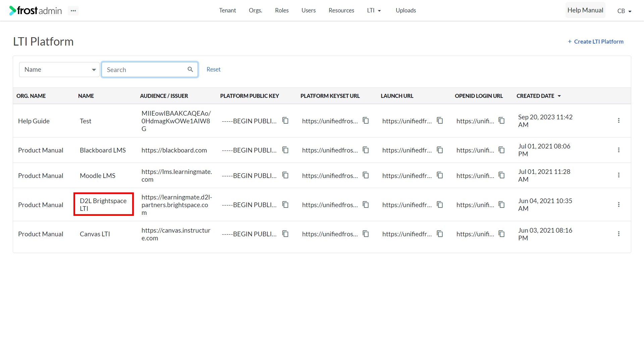The width and height of the screenshot is (644, 362).
Task: Open the Users section
Action: point(309,10)
